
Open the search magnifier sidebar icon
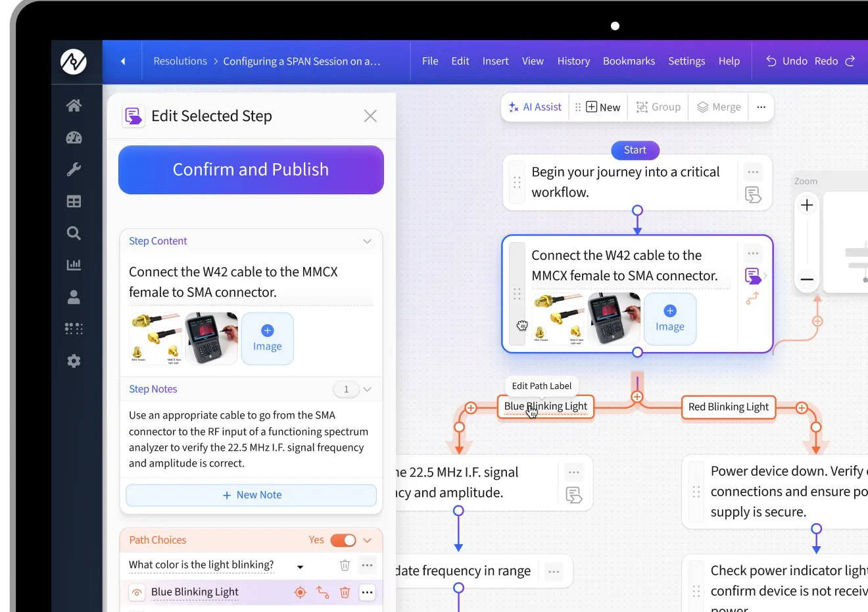click(74, 233)
